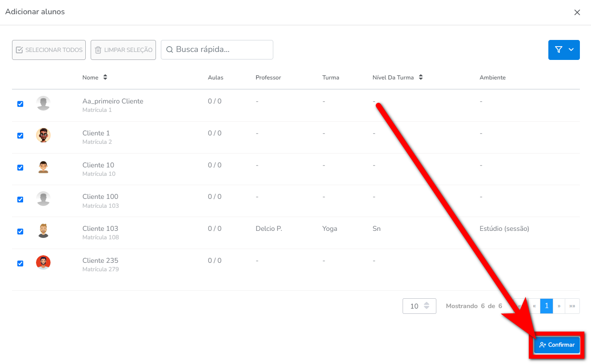This screenshot has width=591, height=364.
Task: Open the rows-per-page stepper showing 10
Action: click(419, 306)
